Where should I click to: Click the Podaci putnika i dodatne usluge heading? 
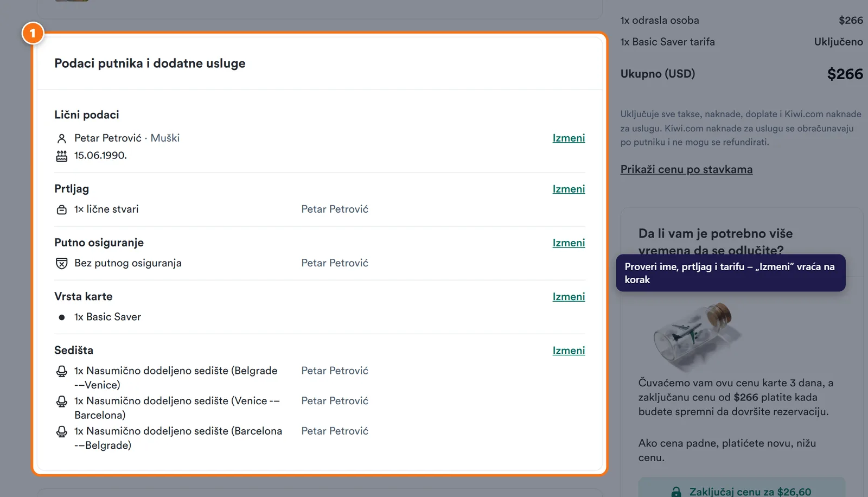point(150,63)
